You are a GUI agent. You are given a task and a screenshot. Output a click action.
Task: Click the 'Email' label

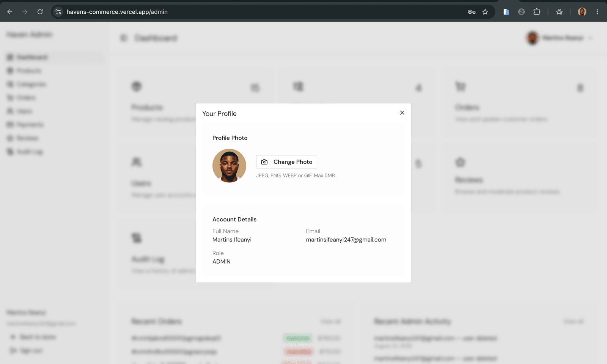[313, 231]
